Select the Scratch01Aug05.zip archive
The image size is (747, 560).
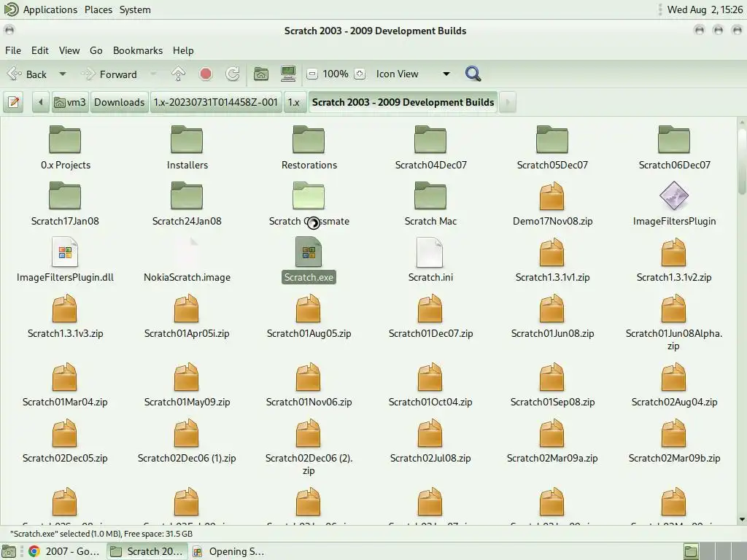click(309, 316)
